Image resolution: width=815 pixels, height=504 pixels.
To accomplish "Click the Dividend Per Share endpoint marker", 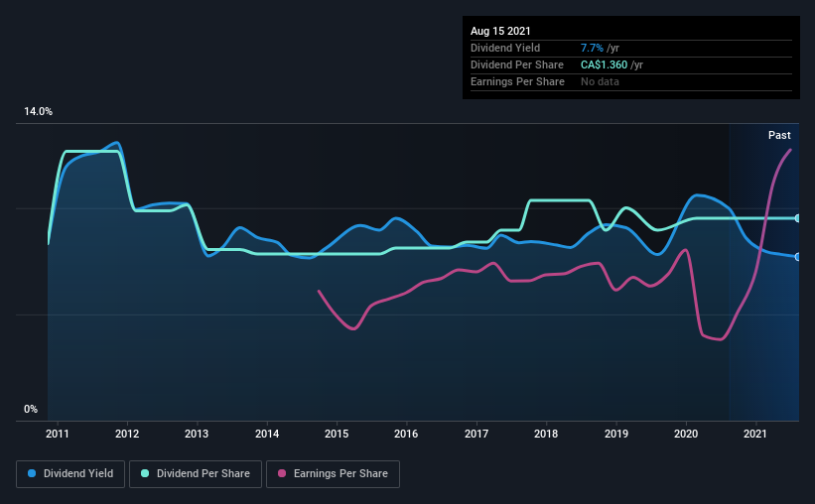I will pos(797,218).
